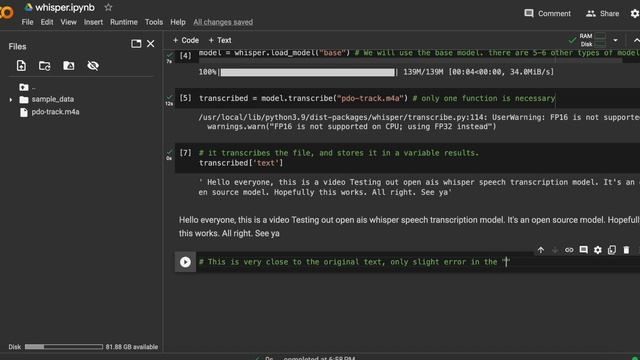Add a comment to the cell

click(584, 250)
